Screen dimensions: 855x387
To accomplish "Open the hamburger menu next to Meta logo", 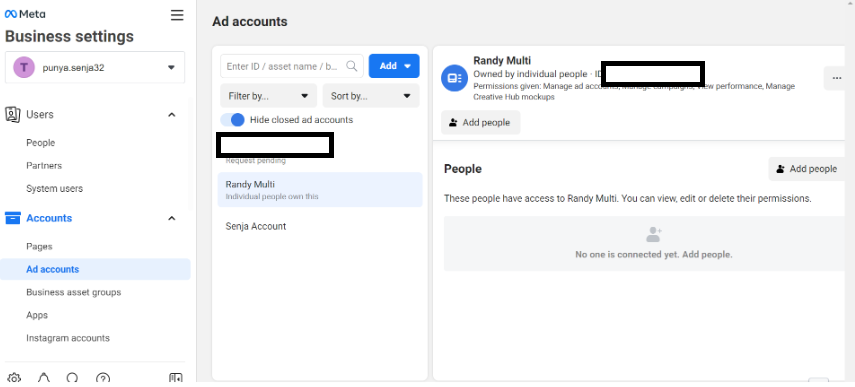I will (177, 15).
